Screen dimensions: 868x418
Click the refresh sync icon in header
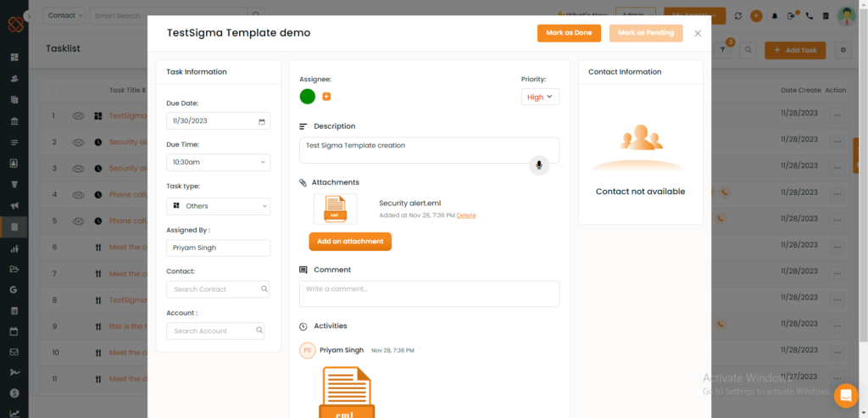pos(738,16)
